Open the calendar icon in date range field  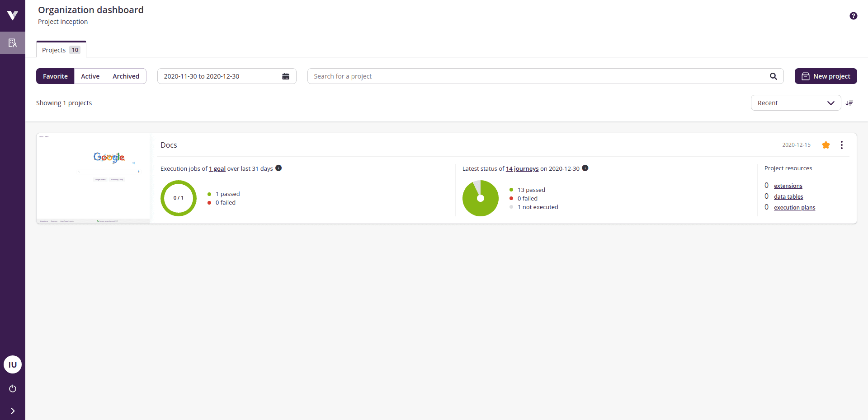[286, 76]
